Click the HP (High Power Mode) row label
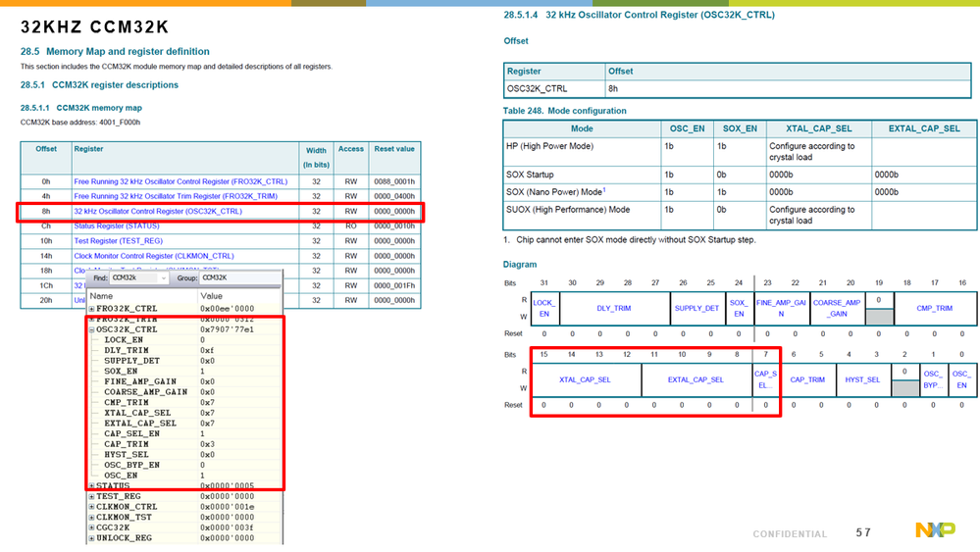The width and height of the screenshot is (980, 552). [550, 146]
